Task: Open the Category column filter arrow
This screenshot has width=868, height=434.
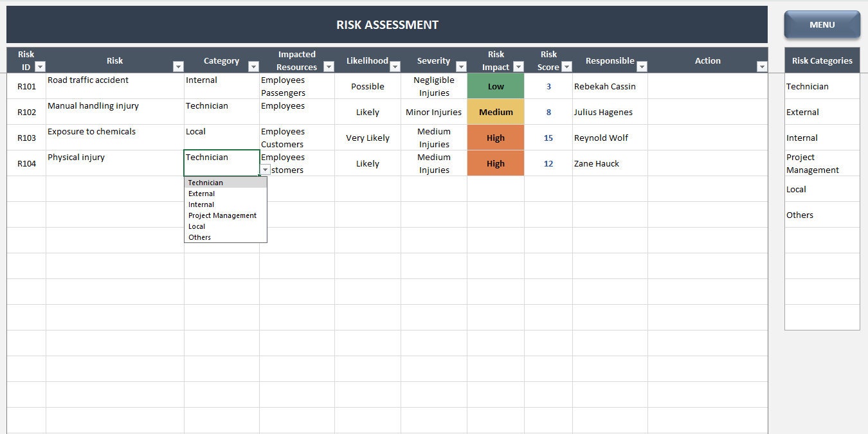Action: coord(253,67)
